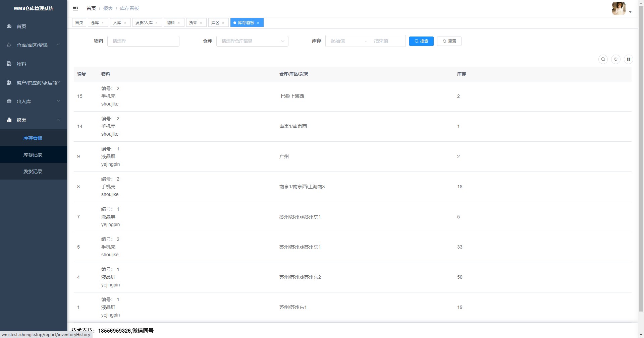Toggle search visibility with magnifier circle icon

[603, 59]
